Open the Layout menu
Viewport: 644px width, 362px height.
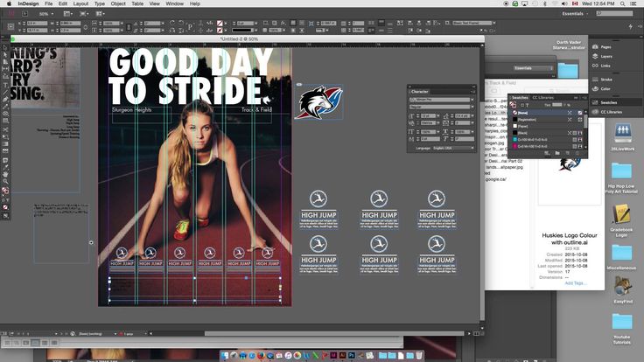[x=80, y=3]
